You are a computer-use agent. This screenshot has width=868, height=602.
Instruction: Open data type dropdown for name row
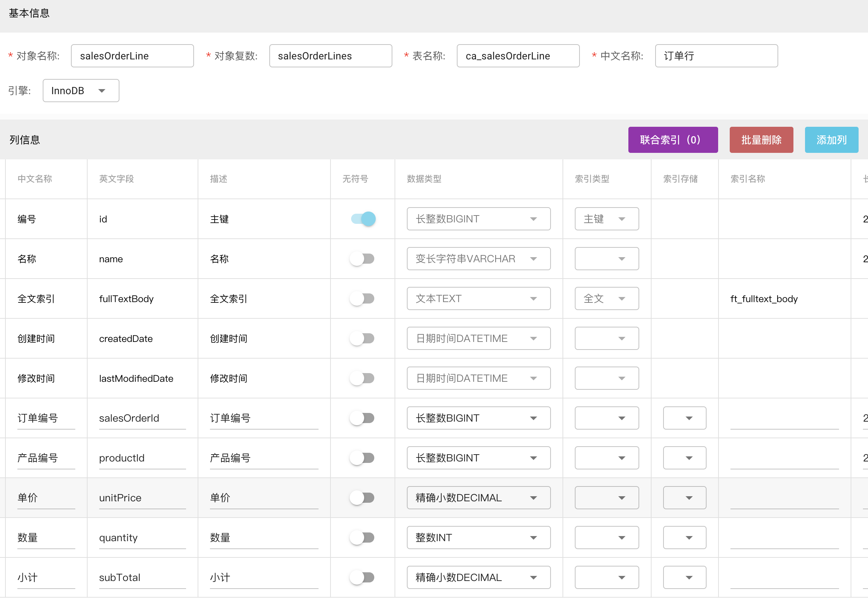tap(478, 258)
